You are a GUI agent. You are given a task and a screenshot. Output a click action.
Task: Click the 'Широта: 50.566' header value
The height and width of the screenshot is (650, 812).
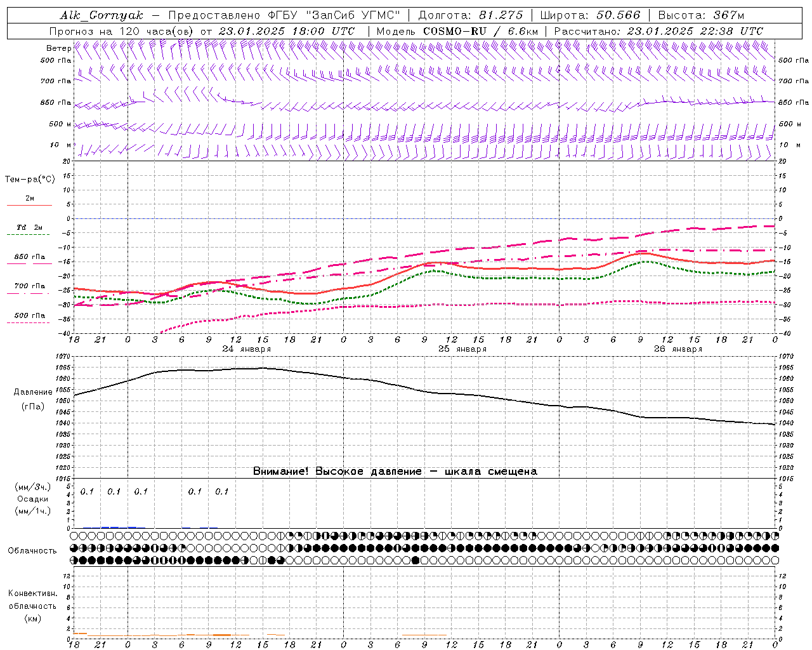coord(590,15)
